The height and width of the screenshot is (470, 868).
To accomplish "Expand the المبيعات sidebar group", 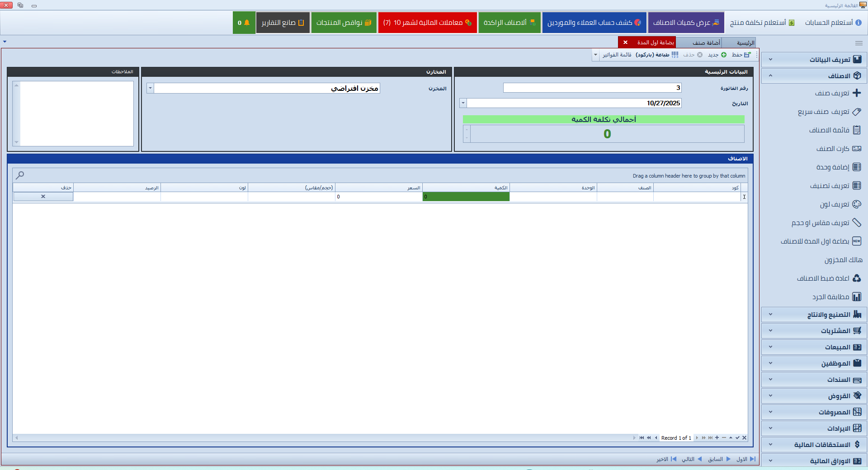I will coord(814,347).
